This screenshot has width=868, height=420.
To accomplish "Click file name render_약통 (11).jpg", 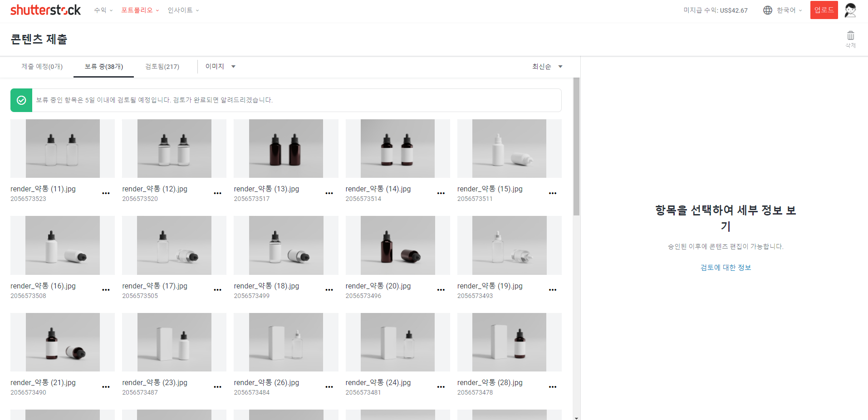I will pos(43,189).
